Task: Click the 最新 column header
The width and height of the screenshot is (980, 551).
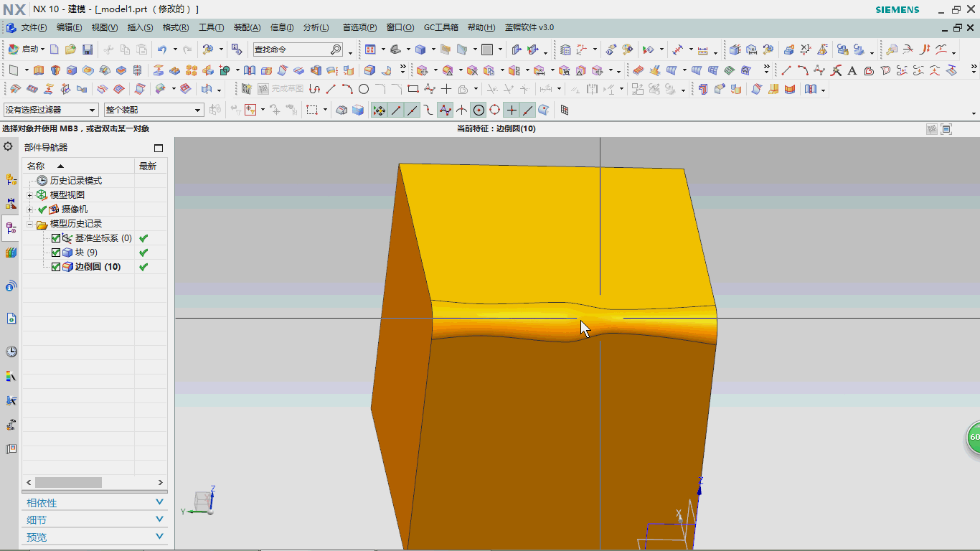Action: tap(151, 166)
